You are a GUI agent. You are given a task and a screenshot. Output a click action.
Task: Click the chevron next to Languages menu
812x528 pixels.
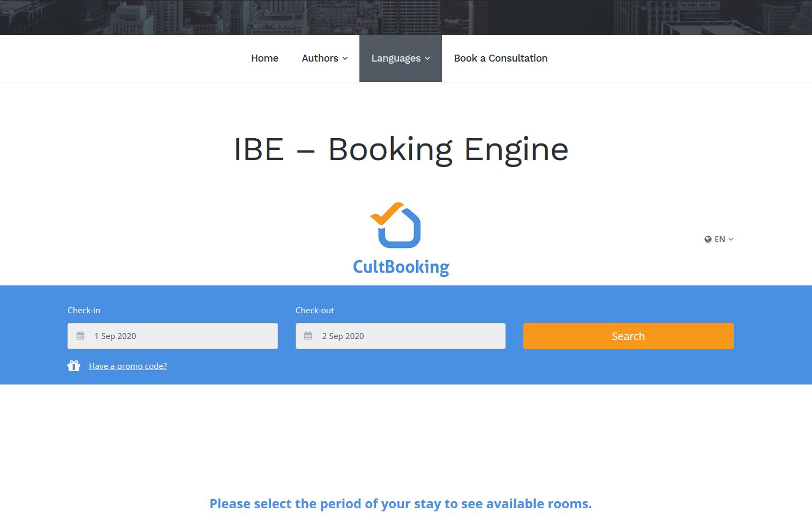click(x=427, y=58)
